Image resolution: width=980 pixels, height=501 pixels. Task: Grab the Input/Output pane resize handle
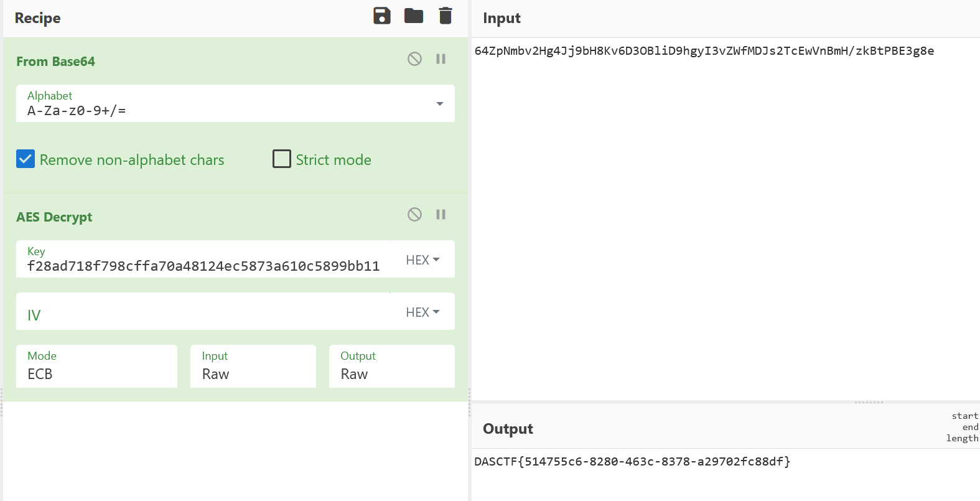(869, 403)
